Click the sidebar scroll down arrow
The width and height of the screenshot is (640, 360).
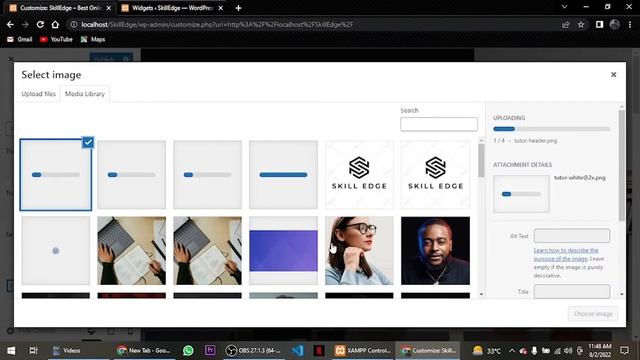(x=622, y=294)
